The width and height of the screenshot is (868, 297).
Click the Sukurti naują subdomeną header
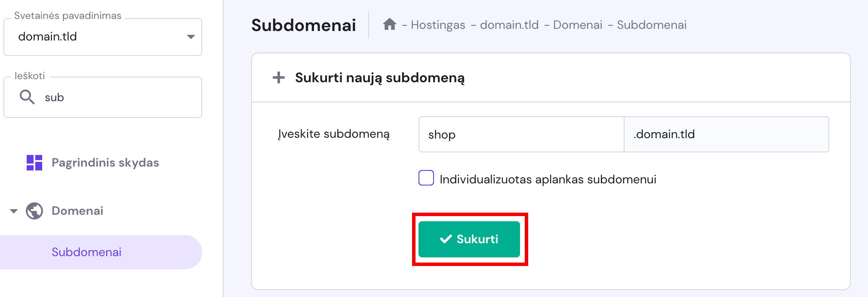[379, 78]
